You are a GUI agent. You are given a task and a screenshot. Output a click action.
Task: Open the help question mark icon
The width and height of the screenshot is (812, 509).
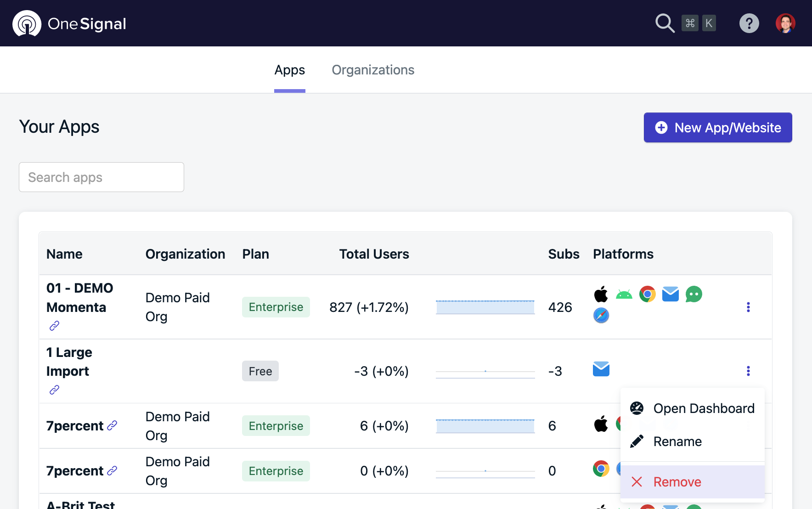(749, 23)
